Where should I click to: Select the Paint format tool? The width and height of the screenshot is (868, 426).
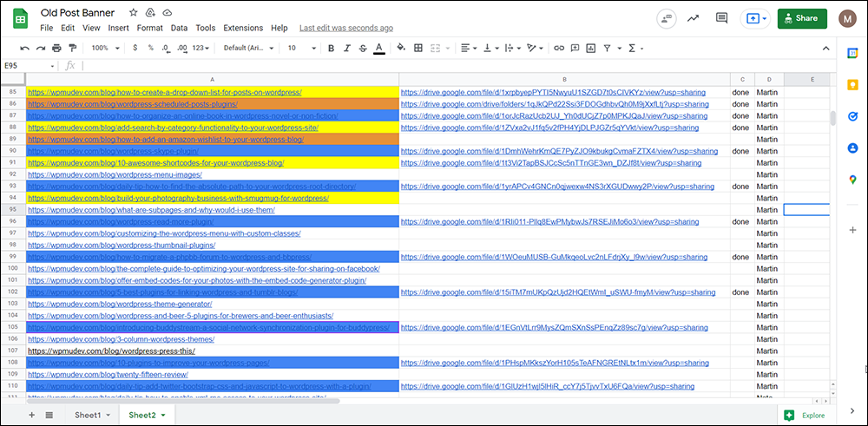point(73,48)
